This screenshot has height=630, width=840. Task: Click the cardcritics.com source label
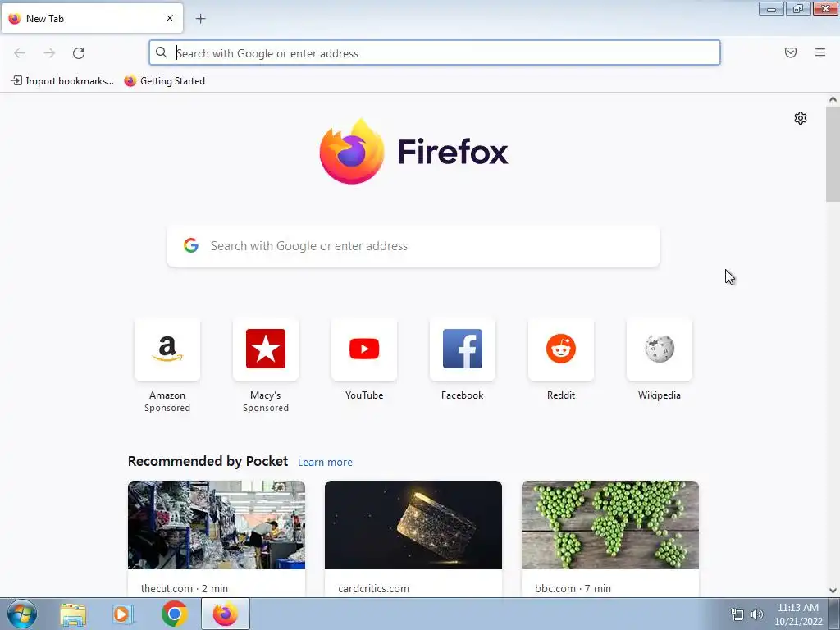(373, 588)
